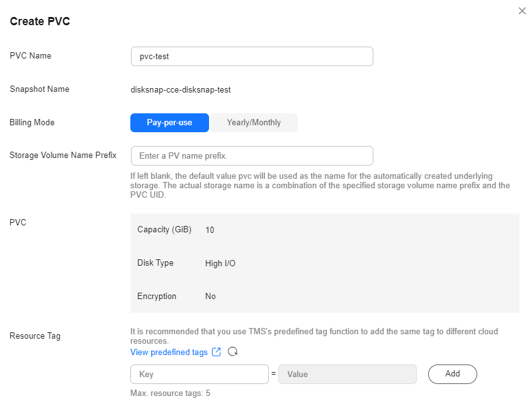Click the Capacity value 10

(x=210, y=230)
